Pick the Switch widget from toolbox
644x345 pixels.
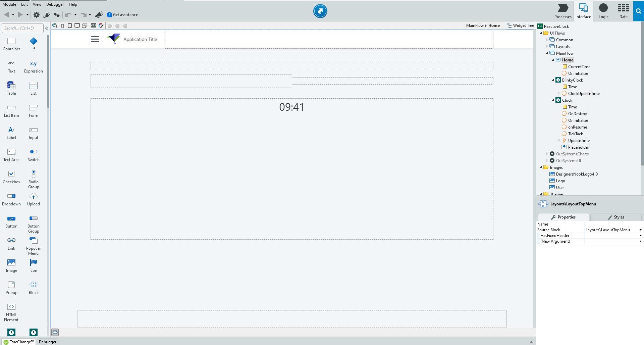pos(34,155)
